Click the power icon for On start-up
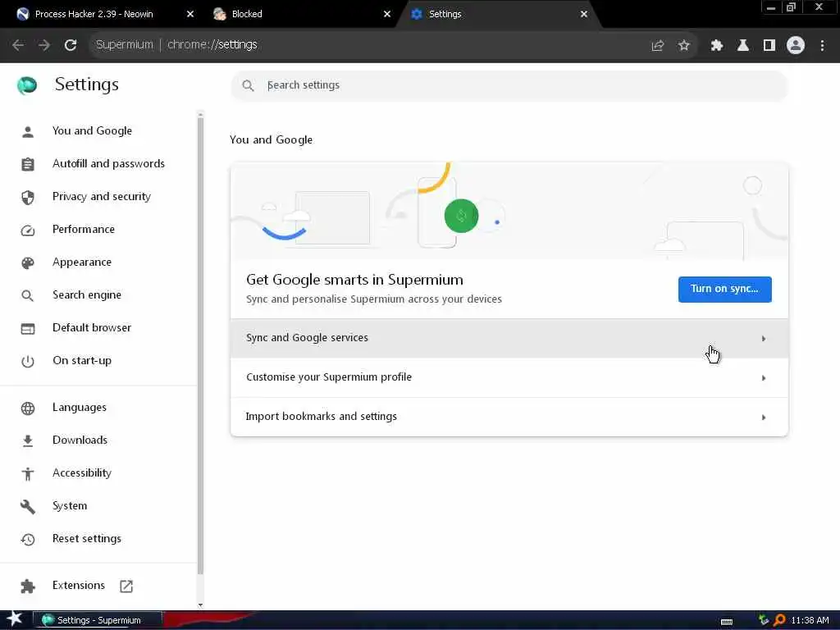The height and width of the screenshot is (630, 840). tap(28, 362)
